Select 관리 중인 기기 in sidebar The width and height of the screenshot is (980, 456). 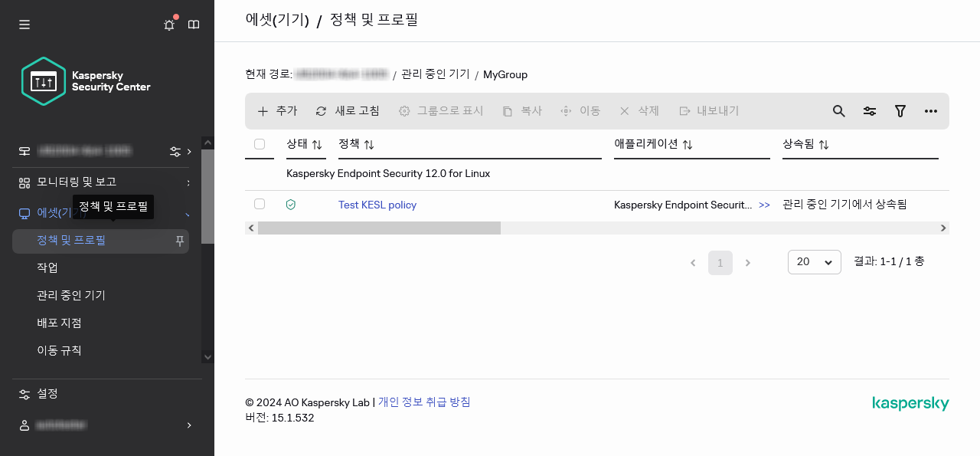click(x=71, y=296)
